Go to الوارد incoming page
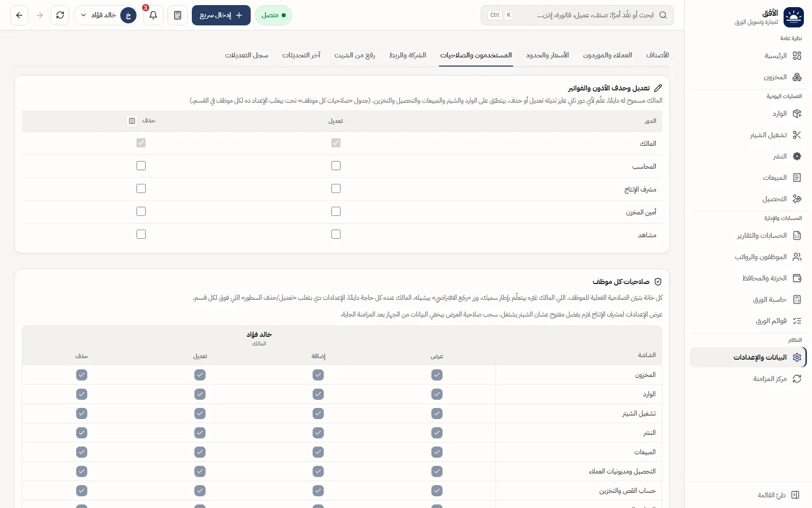812x508 pixels. [x=748, y=114]
